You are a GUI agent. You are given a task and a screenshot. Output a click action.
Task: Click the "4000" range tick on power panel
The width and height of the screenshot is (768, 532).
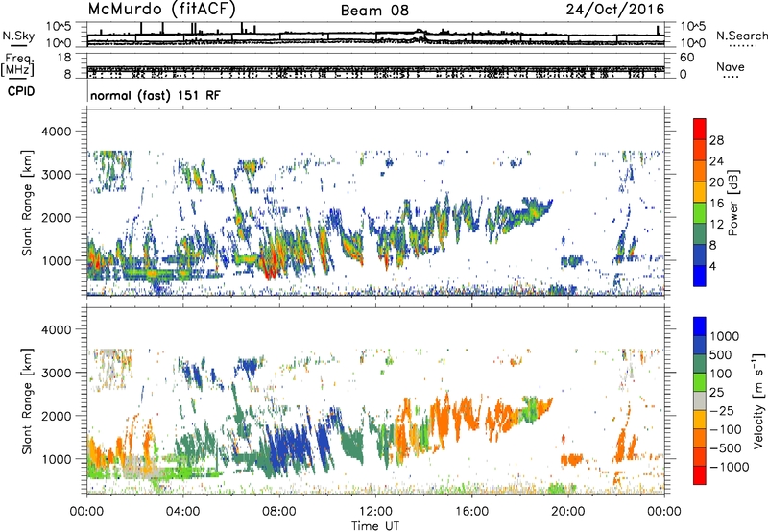[57, 132]
